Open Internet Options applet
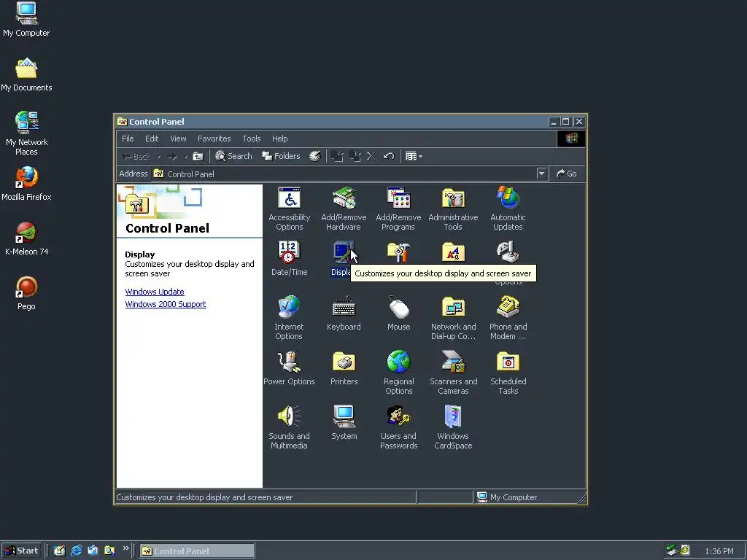747x560 pixels. click(x=289, y=318)
